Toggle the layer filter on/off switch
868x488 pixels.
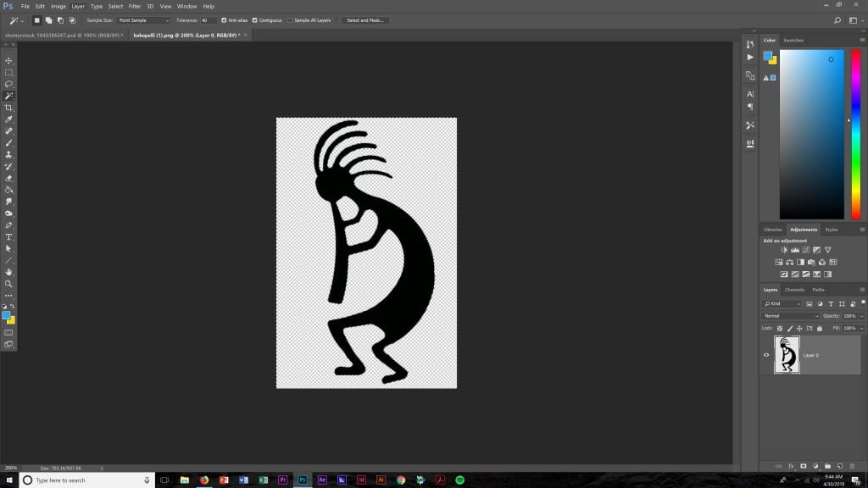863,302
